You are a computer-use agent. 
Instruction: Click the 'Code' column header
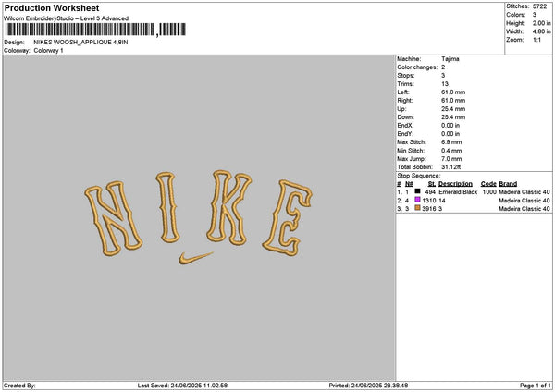[x=488, y=184]
